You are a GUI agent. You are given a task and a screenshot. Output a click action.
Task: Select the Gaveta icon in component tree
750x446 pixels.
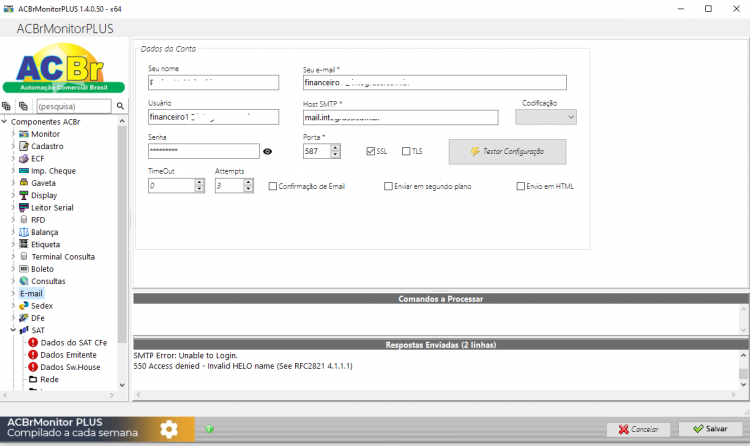[23, 183]
